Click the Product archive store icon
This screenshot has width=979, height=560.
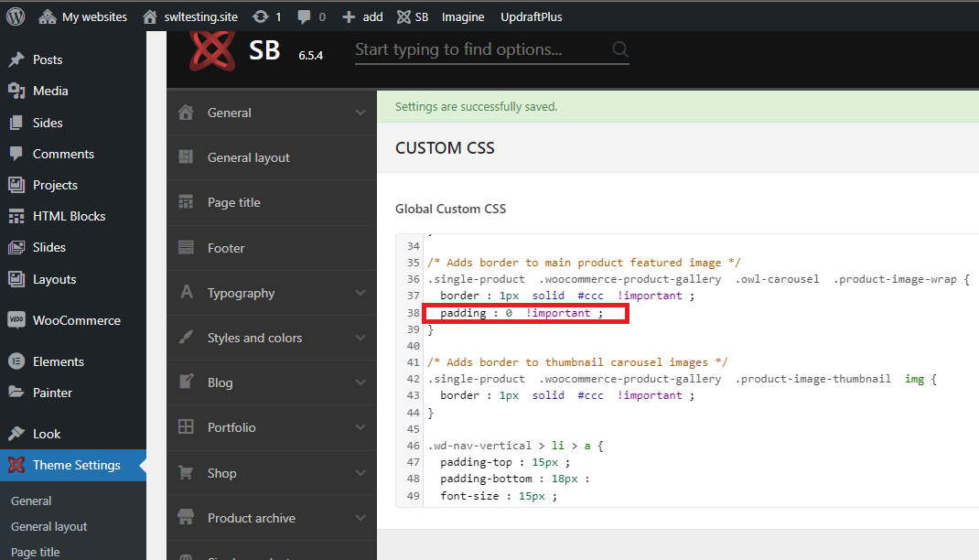pyautogui.click(x=186, y=517)
